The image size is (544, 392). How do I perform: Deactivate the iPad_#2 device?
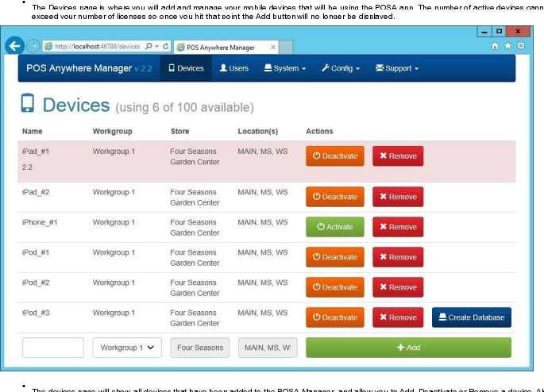pos(335,197)
